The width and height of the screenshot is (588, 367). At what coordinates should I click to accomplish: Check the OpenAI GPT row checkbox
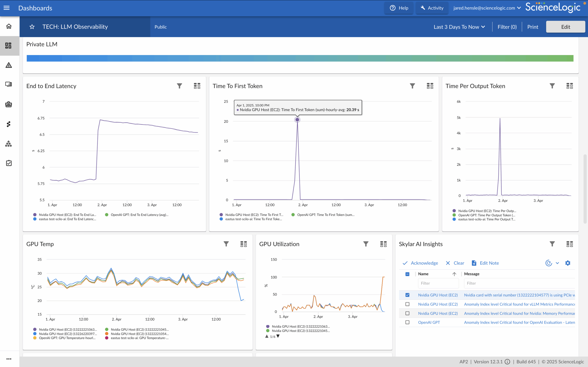tap(407, 322)
